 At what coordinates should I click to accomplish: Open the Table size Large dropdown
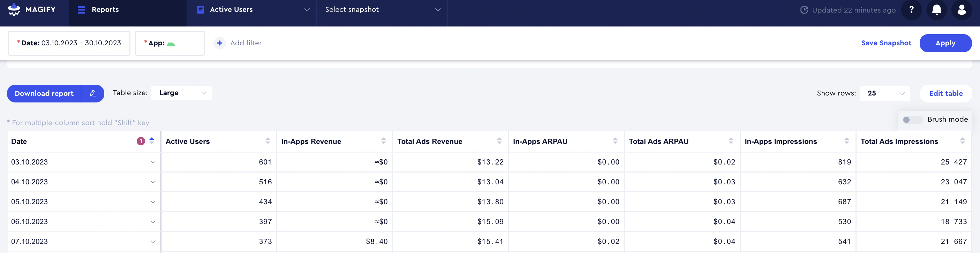point(181,93)
